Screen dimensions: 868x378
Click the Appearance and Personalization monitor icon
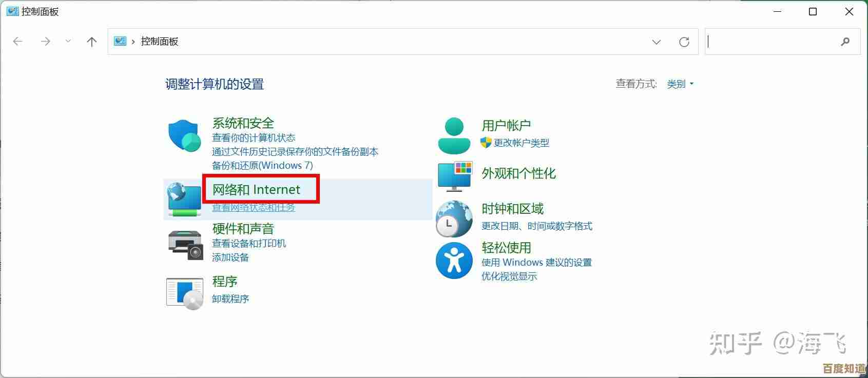454,175
